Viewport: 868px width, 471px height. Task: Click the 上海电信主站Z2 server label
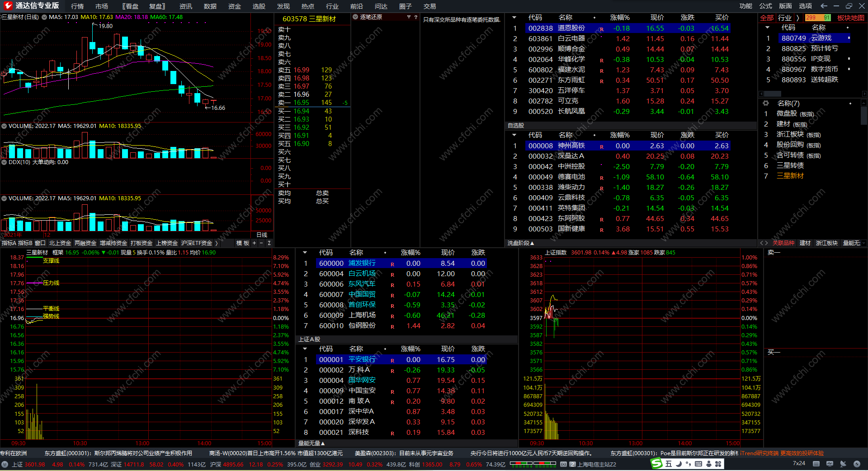click(x=597, y=464)
